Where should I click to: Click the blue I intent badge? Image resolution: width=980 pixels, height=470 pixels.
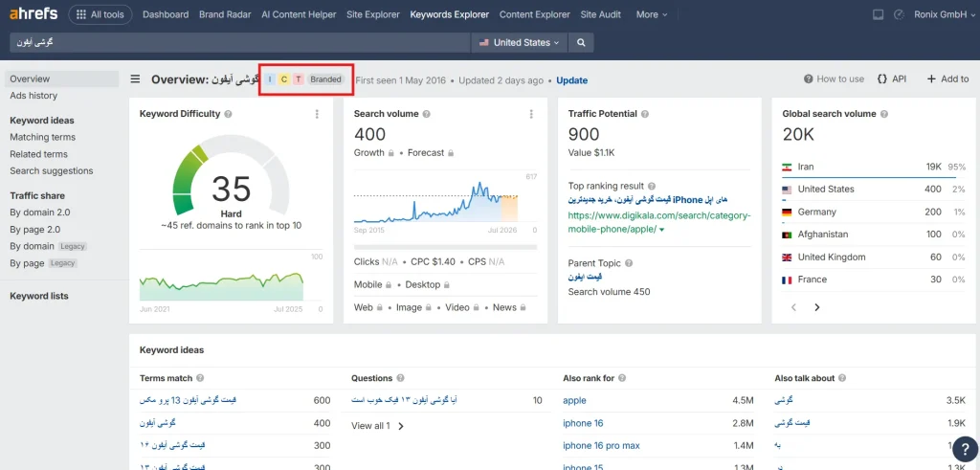tap(270, 79)
